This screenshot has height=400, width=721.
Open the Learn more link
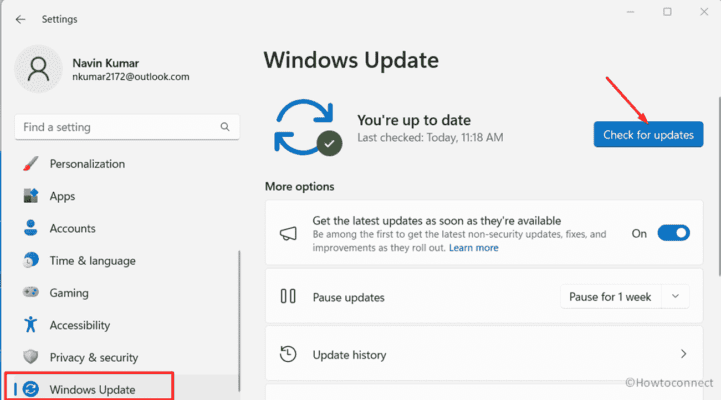click(x=474, y=248)
